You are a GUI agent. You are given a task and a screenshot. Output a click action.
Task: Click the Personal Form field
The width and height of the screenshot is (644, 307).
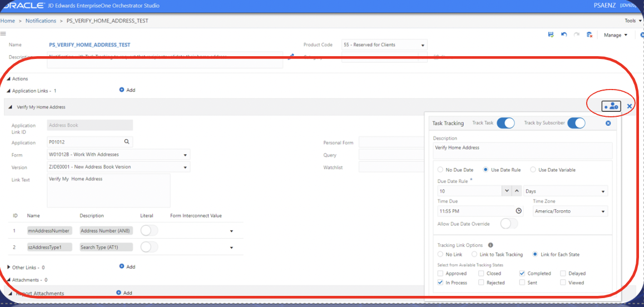coord(392,142)
